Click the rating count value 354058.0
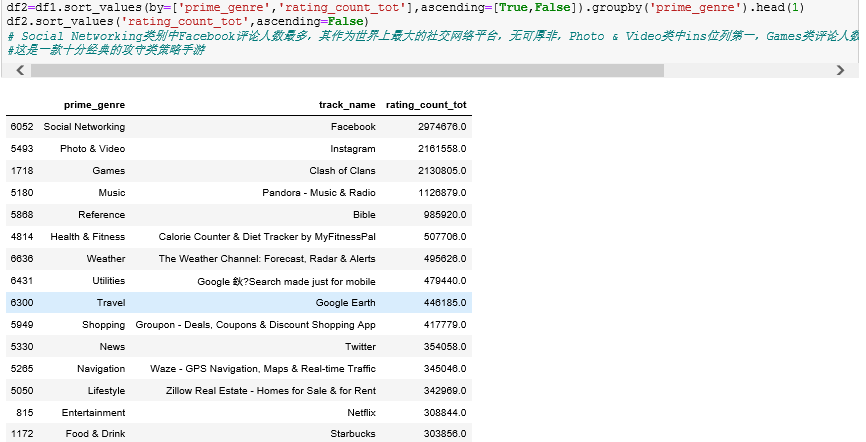Viewport: 866px width, 442px height. 445,347
